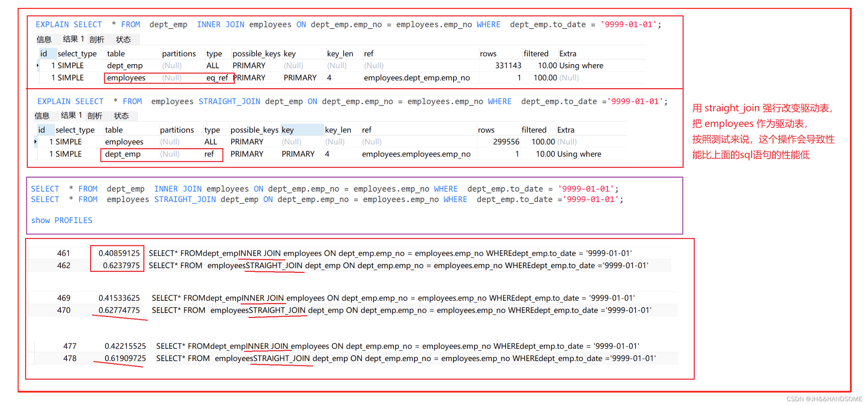Select profile duration 0.40859125

pyautogui.click(x=119, y=253)
